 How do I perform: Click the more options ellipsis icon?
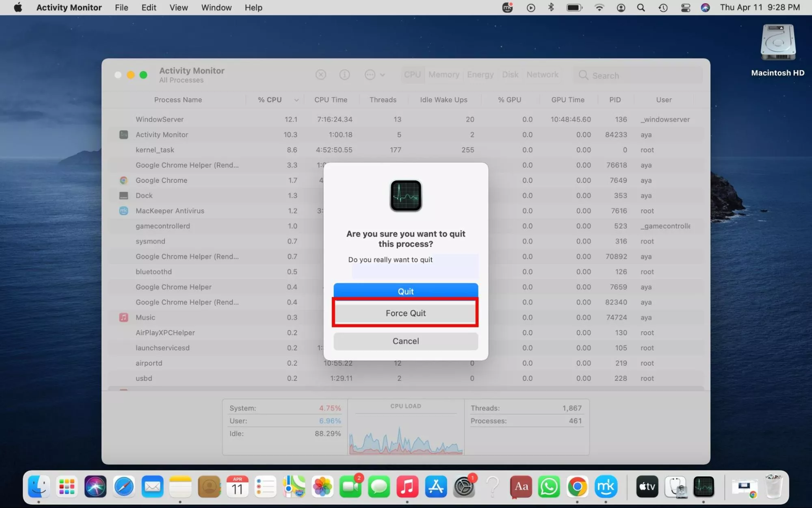370,75
